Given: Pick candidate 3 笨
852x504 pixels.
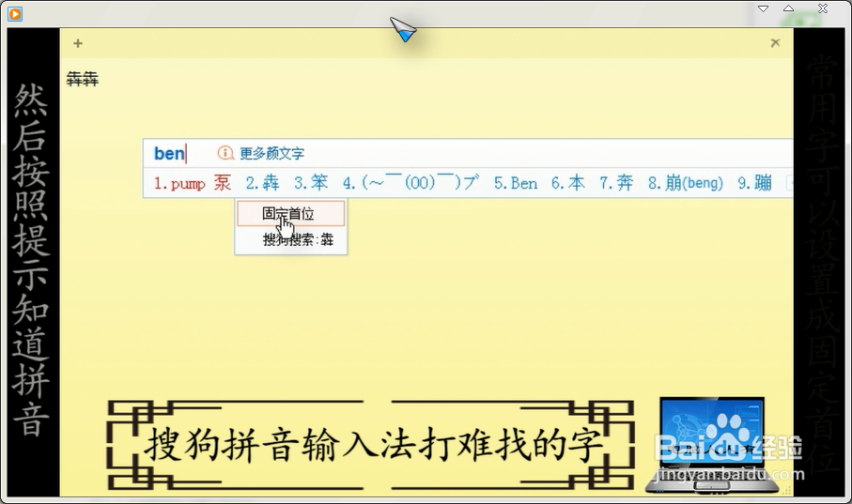Looking at the screenshot, I should tap(311, 183).
